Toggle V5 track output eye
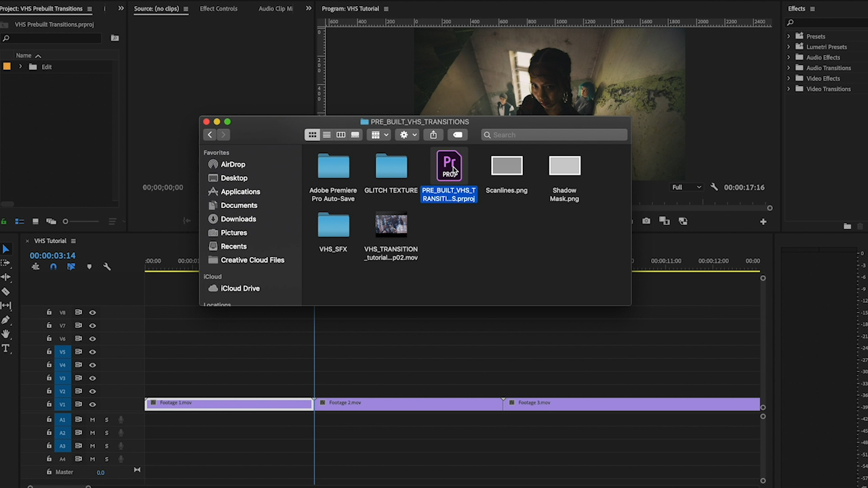Viewport: 868px width, 488px height. 92,352
